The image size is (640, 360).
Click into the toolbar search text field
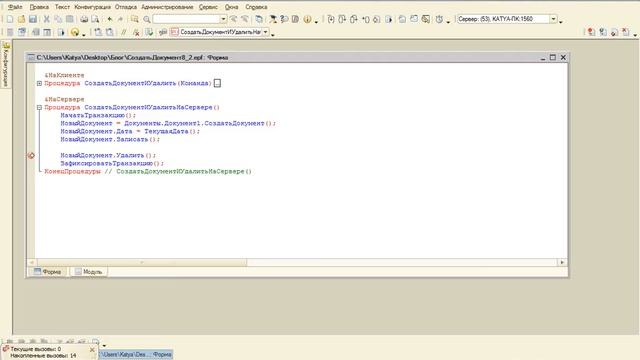(x=186, y=19)
